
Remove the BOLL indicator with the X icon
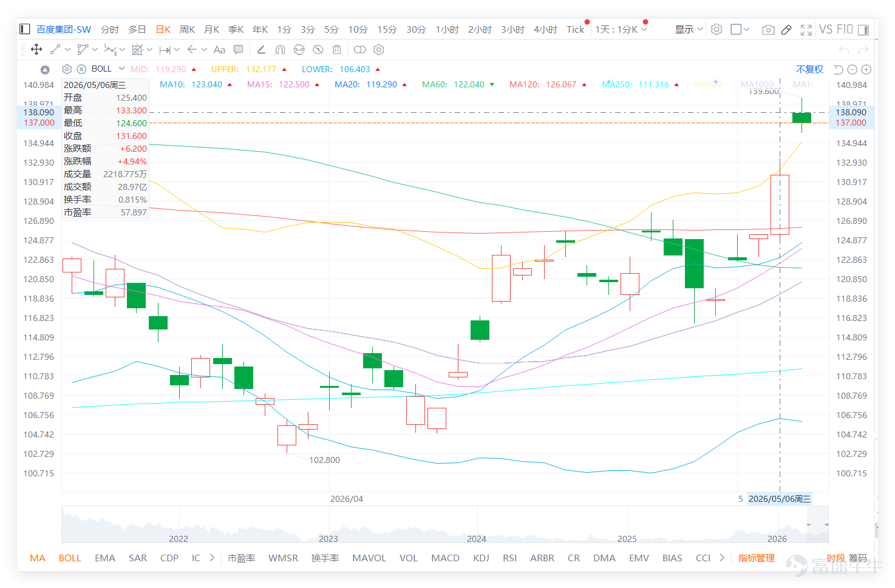click(81, 69)
